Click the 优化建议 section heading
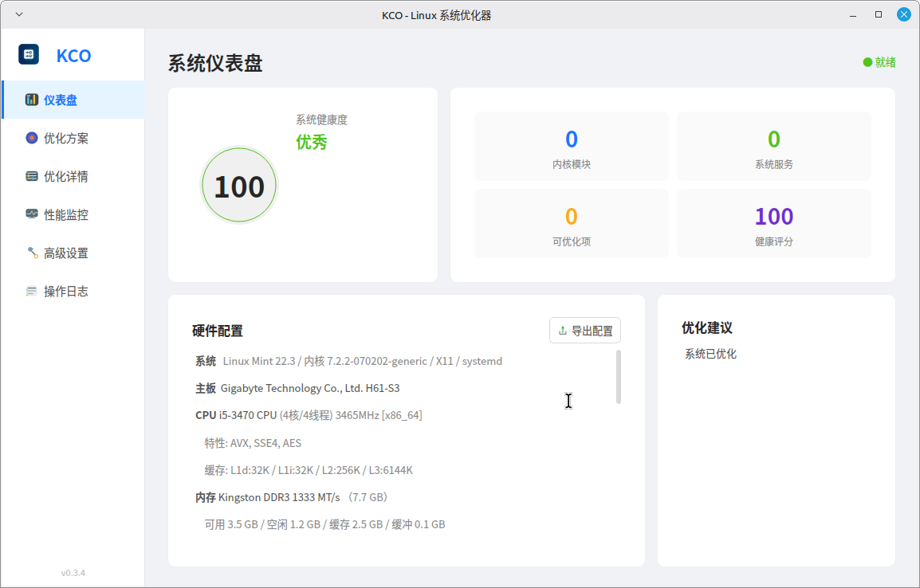The width and height of the screenshot is (920, 588). tap(707, 327)
